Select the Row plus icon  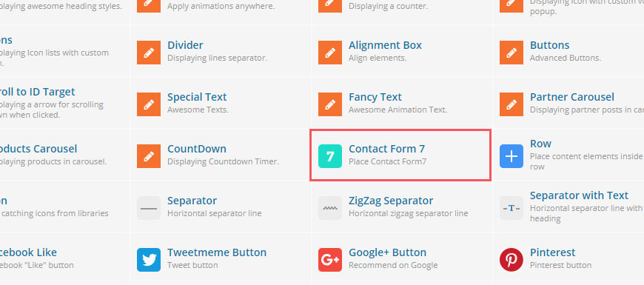[511, 156]
